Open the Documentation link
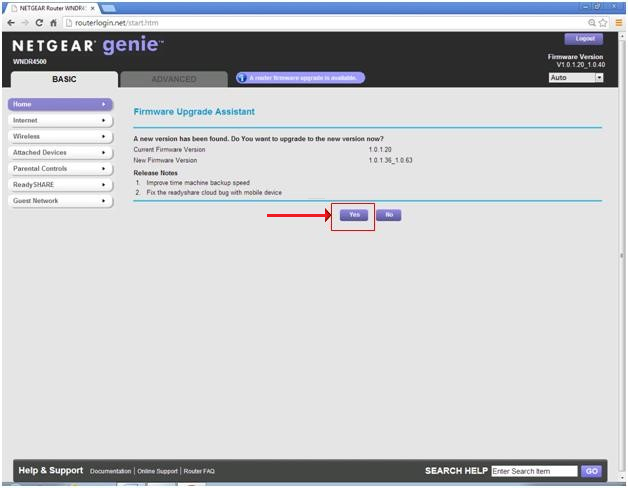The image size is (628, 488). click(x=111, y=471)
